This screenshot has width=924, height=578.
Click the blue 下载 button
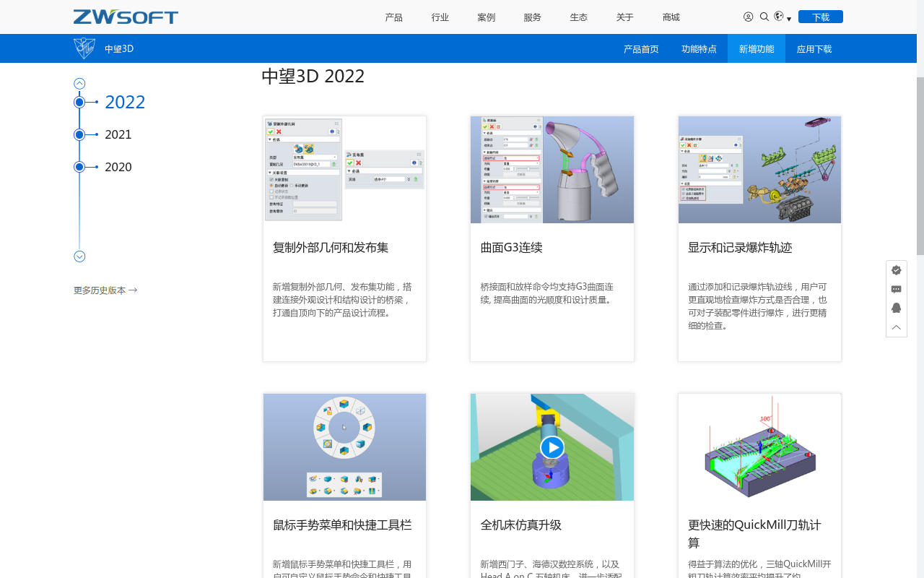tap(821, 17)
